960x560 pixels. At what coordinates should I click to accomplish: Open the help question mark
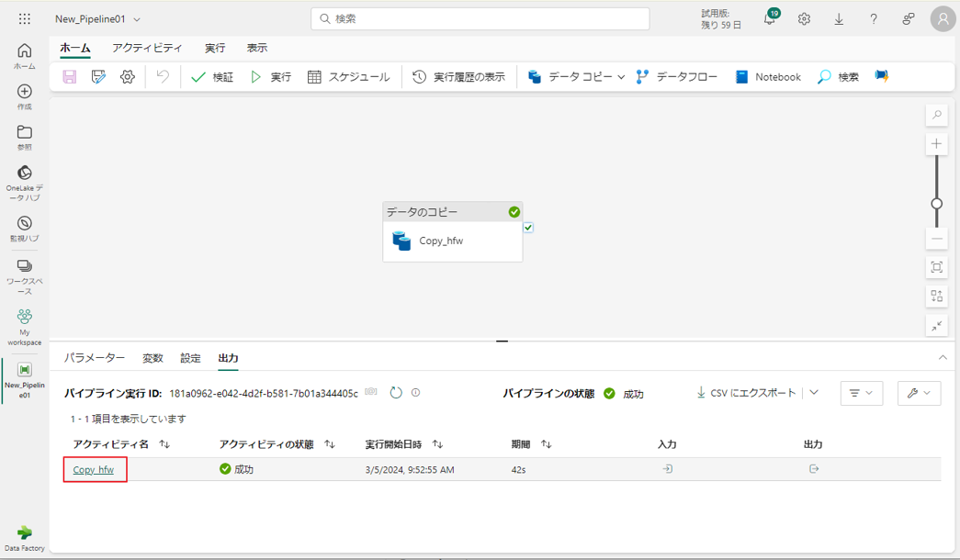tap(874, 19)
